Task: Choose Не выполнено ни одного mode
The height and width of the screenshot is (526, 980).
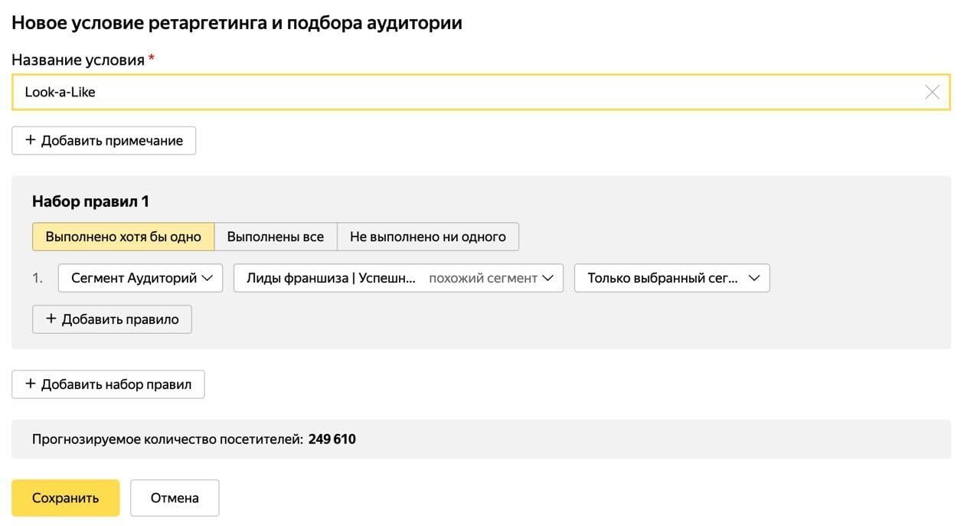Action: (427, 237)
